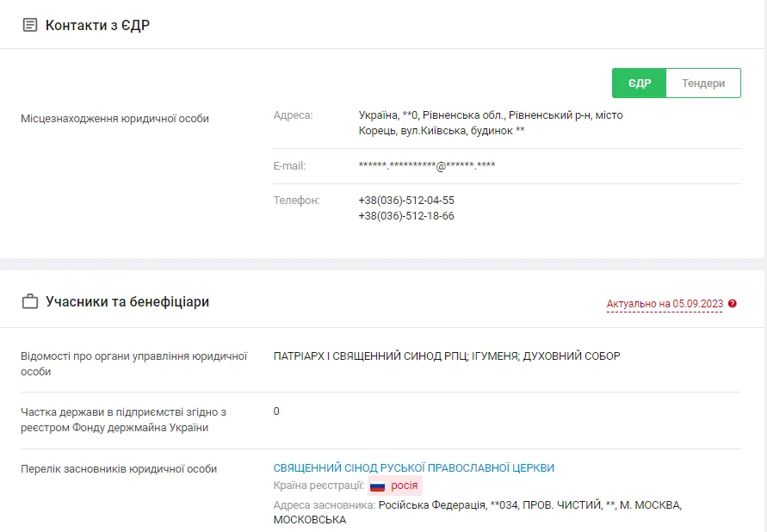The height and width of the screenshot is (532, 767).
Task: Switch to the ЄДР tab
Action: point(639,84)
